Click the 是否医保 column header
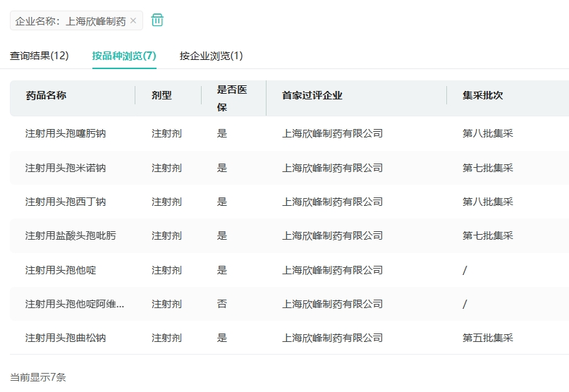569x392 pixels. point(232,98)
